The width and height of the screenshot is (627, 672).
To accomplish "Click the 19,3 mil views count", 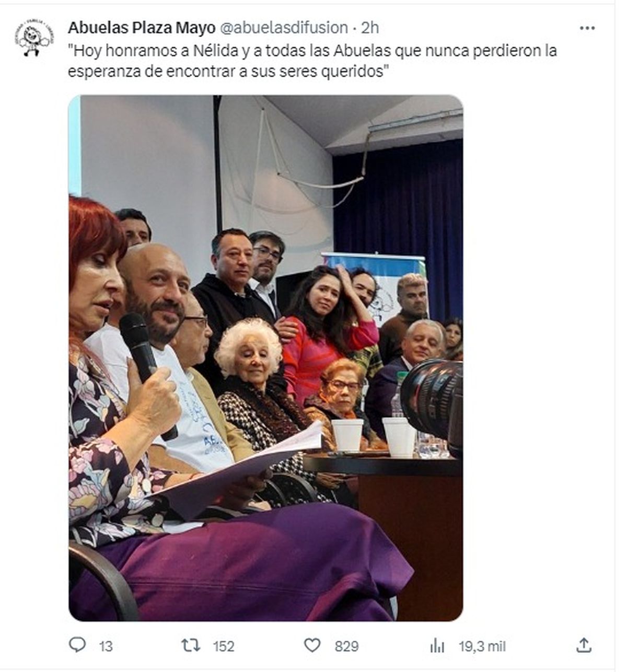I will [482, 646].
